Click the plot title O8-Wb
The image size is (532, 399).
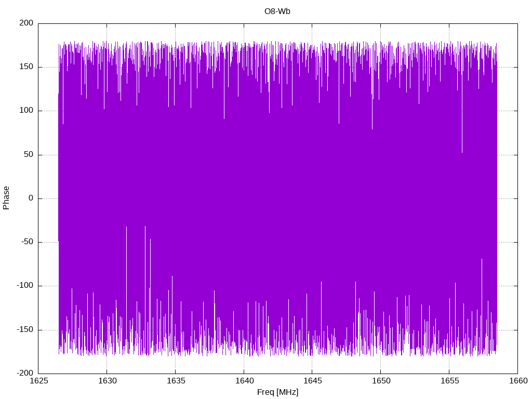pyautogui.click(x=277, y=11)
